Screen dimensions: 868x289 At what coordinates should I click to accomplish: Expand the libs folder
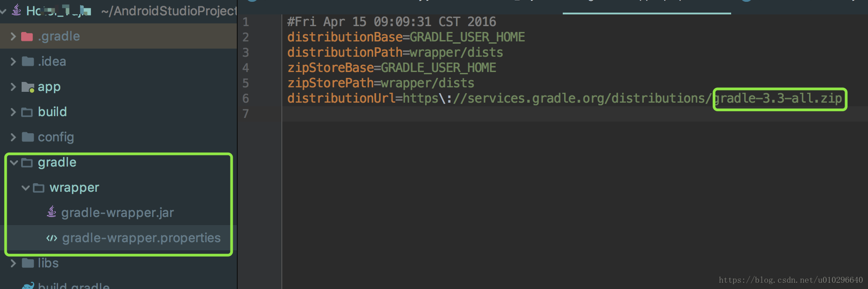coord(13,263)
